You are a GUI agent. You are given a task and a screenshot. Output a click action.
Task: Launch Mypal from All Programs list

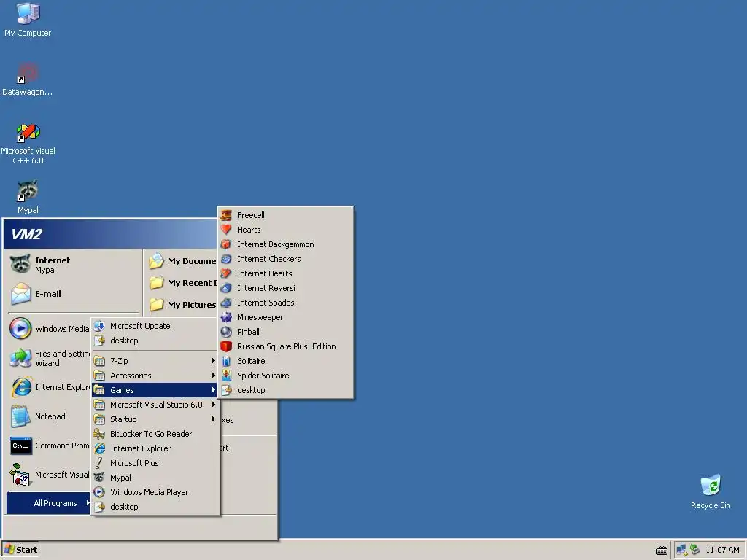click(155, 478)
